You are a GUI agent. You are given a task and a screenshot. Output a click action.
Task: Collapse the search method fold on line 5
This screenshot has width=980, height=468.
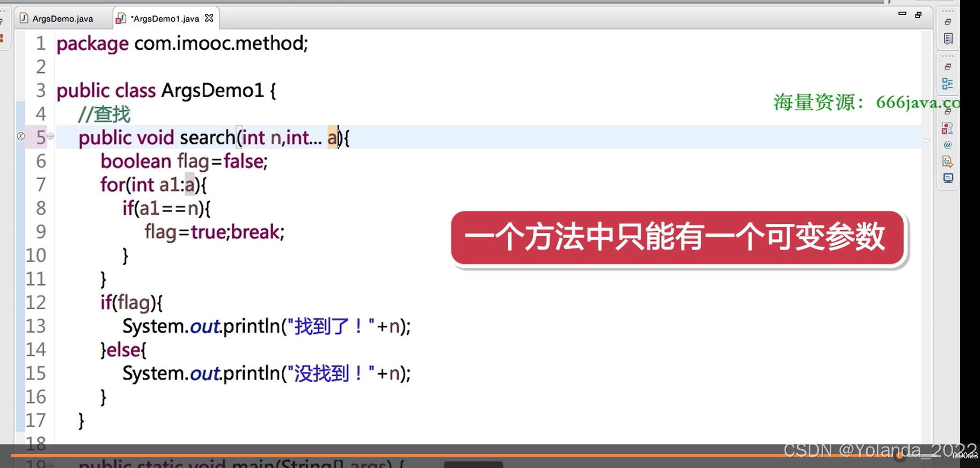pyautogui.click(x=50, y=136)
